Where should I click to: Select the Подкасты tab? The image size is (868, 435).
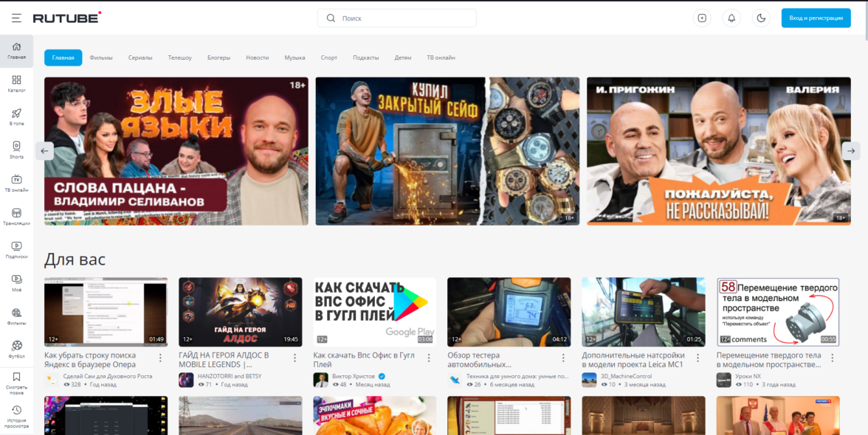pyautogui.click(x=366, y=58)
